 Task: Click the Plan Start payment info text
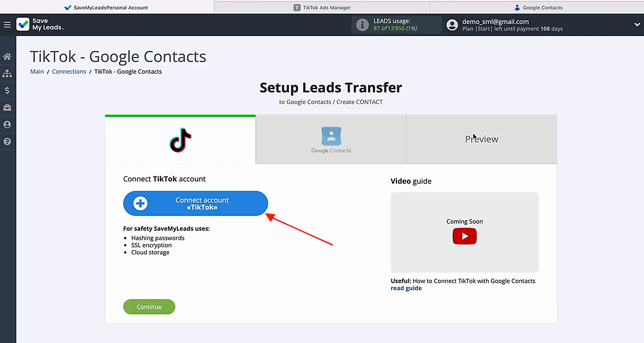click(x=513, y=29)
